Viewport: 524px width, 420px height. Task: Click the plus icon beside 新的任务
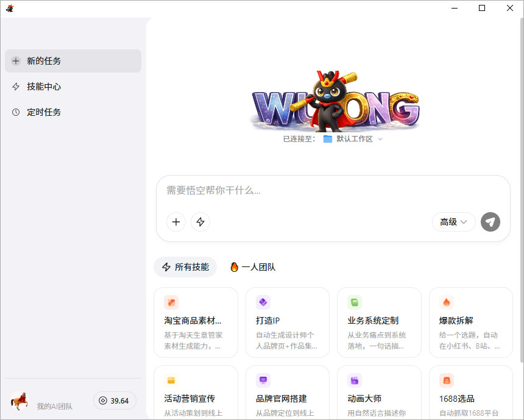click(x=16, y=61)
